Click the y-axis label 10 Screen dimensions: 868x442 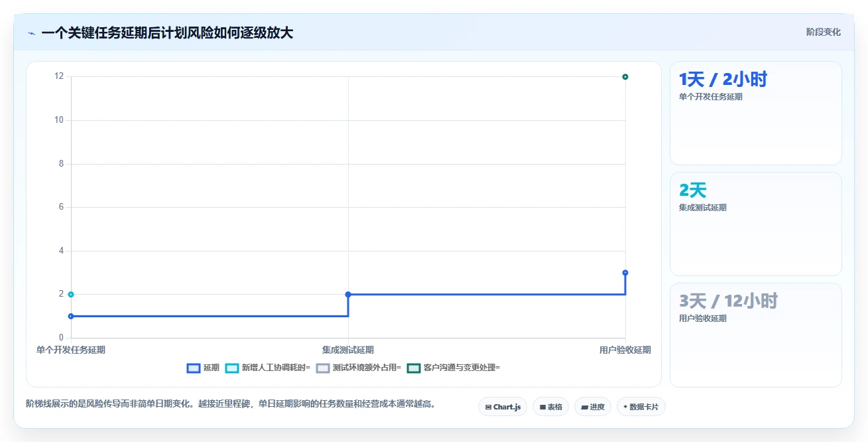click(x=59, y=120)
